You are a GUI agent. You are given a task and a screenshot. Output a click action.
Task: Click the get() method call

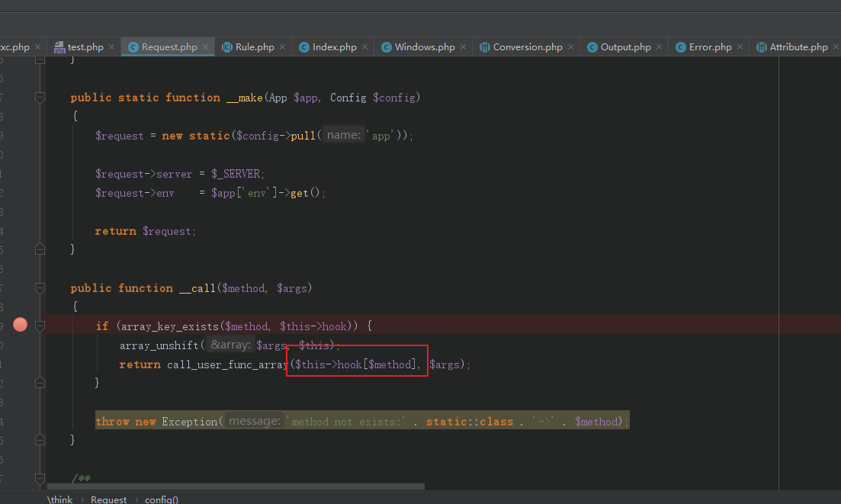305,193
